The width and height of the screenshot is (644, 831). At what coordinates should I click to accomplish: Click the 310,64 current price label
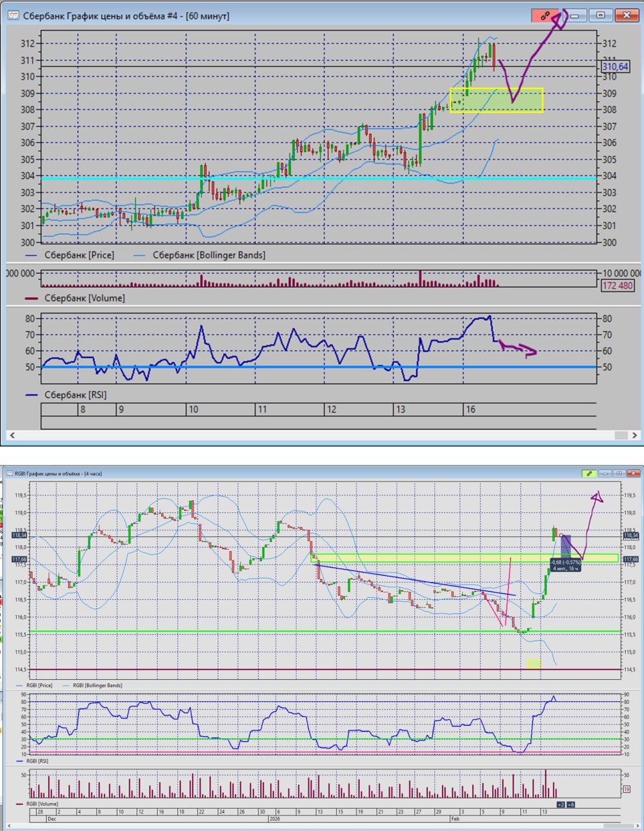[x=615, y=66]
